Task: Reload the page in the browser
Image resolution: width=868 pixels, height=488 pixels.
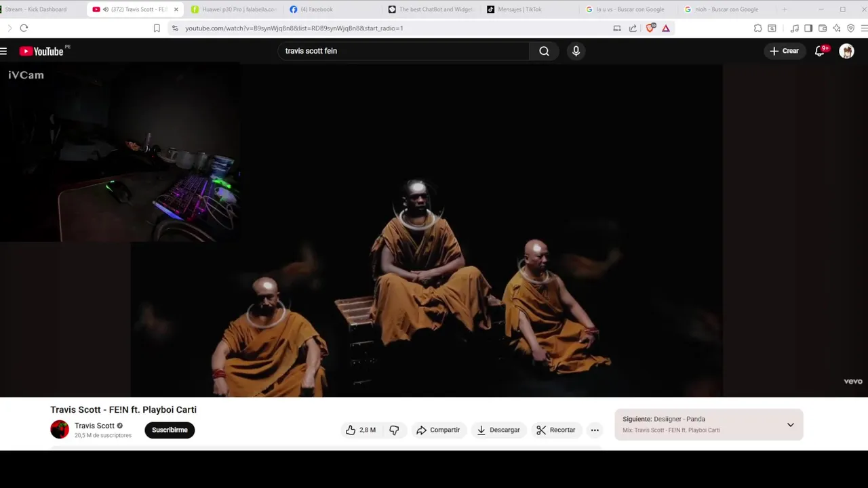Action: [24, 28]
